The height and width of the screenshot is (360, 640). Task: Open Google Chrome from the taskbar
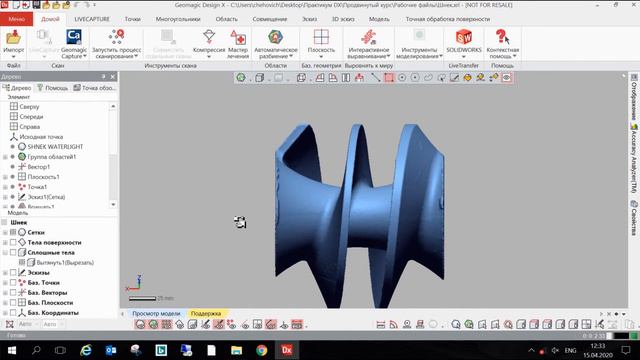pyautogui.click(x=262, y=350)
